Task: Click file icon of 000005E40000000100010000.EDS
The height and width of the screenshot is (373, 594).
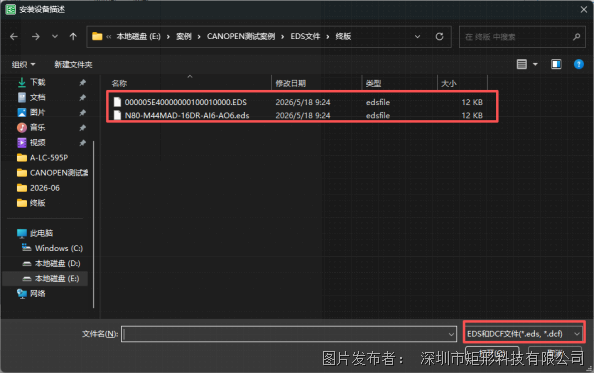Action: coord(117,102)
